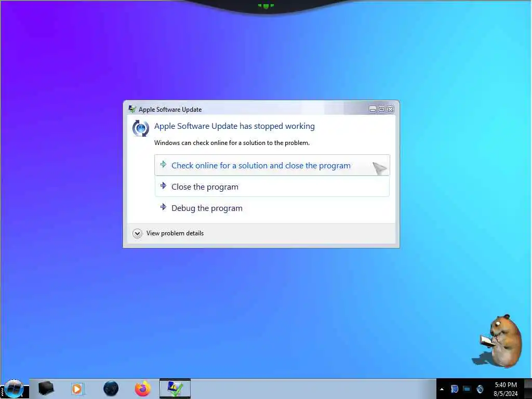
Task: Launch the media player taskbar icon
Action: coord(77,389)
